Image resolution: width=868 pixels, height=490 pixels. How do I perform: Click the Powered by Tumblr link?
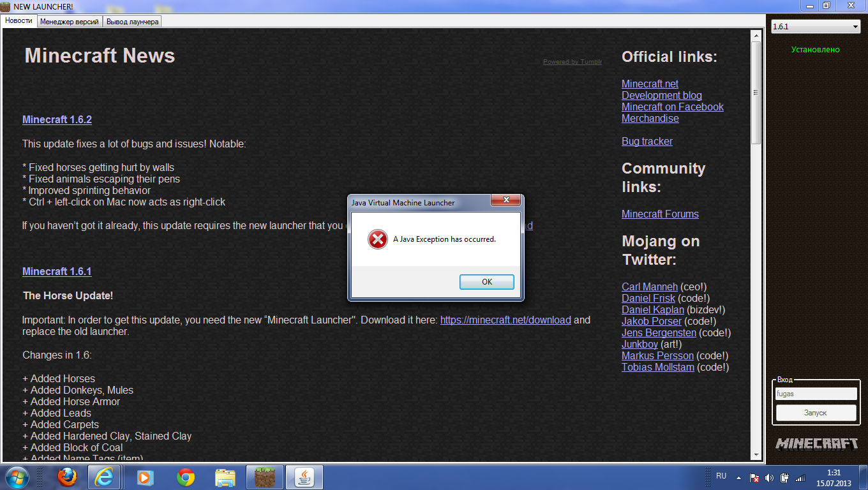572,62
